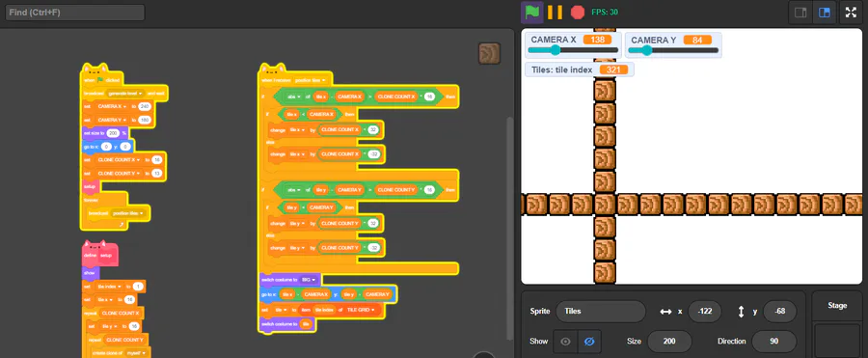Click the sprite name field 'Tiles'
The width and height of the screenshot is (868, 358).
[601, 312]
